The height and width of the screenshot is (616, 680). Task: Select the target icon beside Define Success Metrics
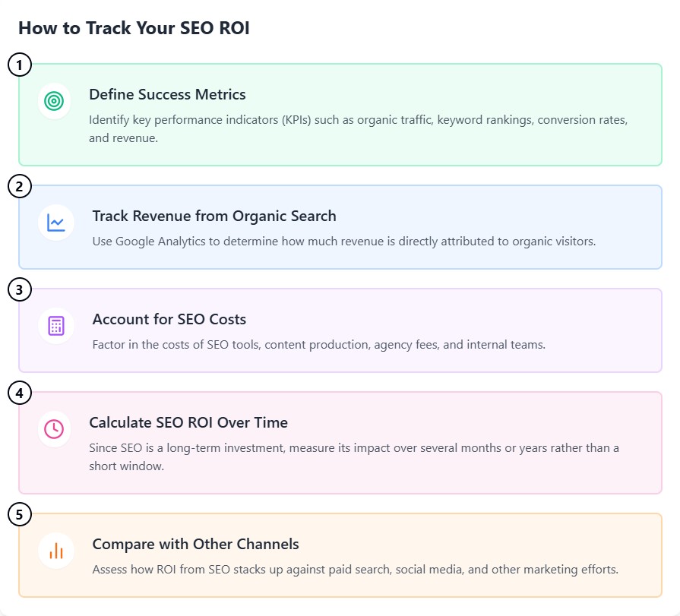click(55, 100)
